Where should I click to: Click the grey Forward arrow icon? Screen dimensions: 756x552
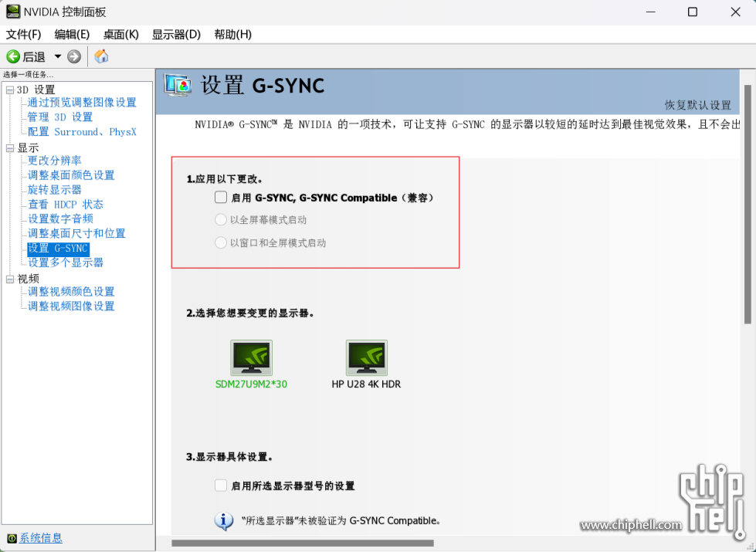coord(74,57)
